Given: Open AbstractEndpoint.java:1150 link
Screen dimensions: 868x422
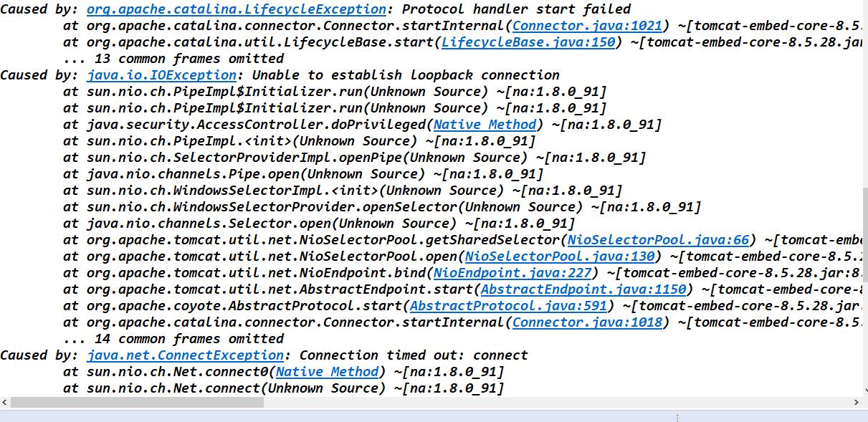Looking at the screenshot, I should coord(583,289).
